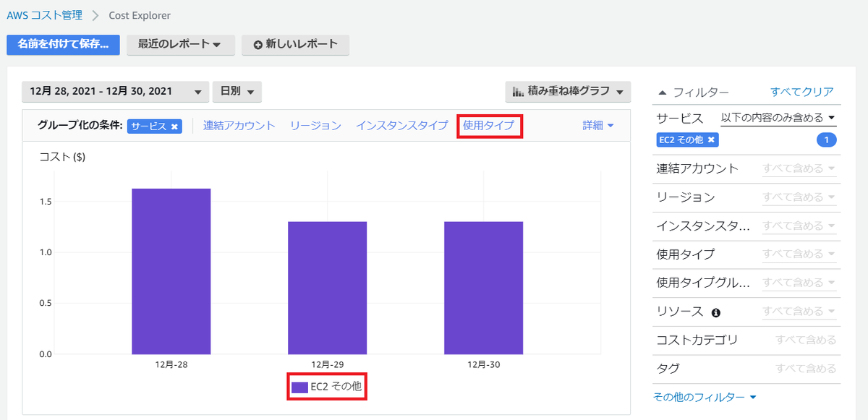Expand 詳細 grouping options
Viewport: 868px width, 420px height.
pyautogui.click(x=598, y=125)
